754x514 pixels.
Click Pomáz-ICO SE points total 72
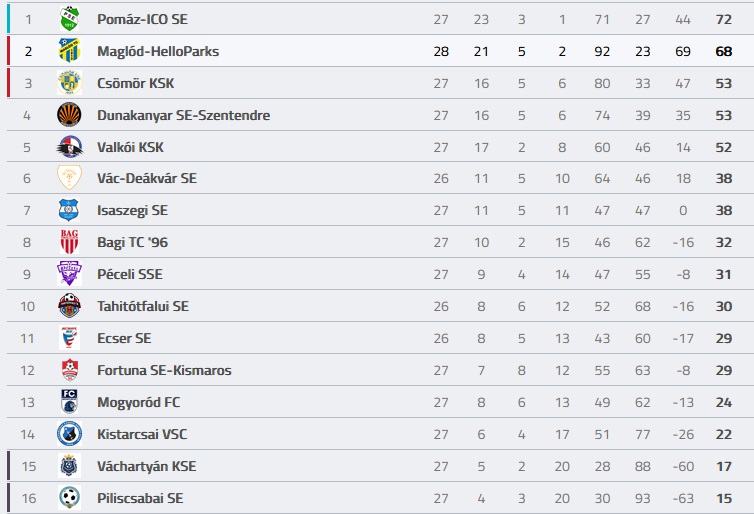click(x=724, y=19)
